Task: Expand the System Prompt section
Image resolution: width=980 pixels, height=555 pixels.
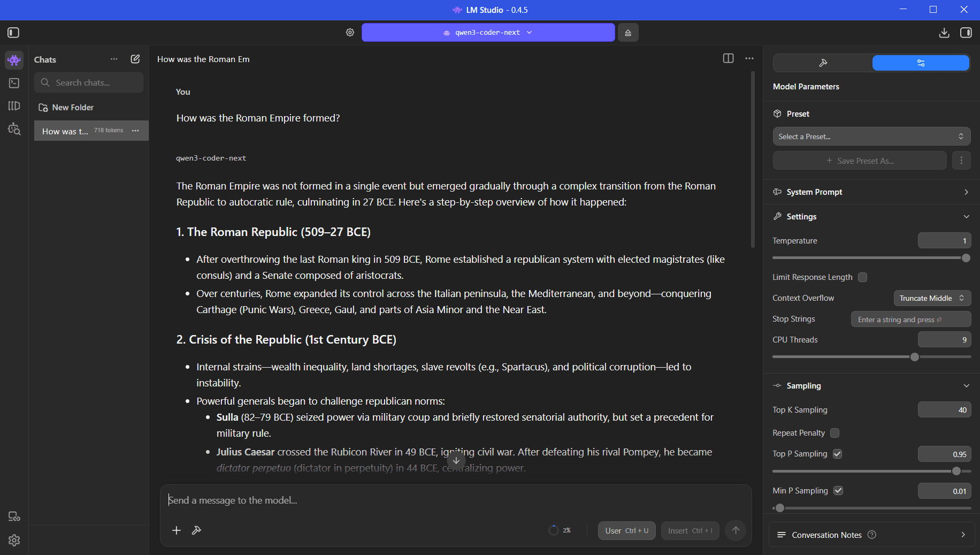Action: point(871,192)
